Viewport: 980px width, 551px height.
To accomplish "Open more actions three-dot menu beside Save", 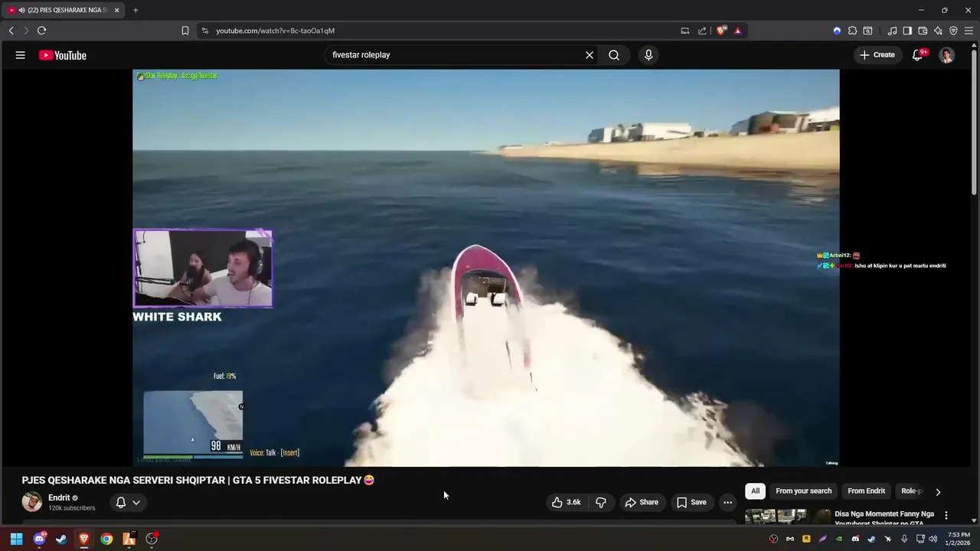I will coord(727,502).
